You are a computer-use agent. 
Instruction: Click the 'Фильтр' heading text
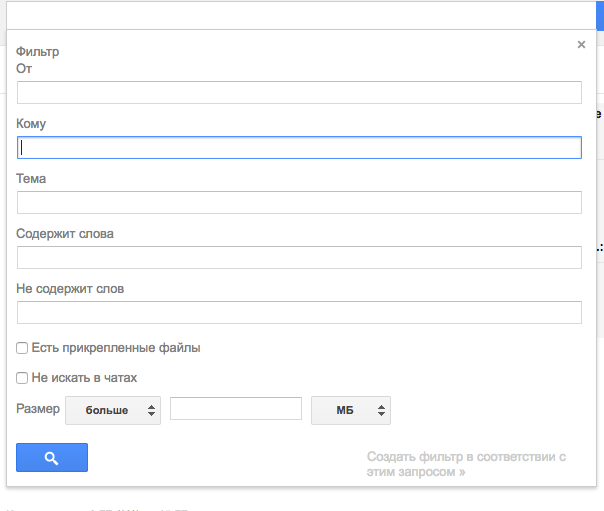(x=38, y=50)
